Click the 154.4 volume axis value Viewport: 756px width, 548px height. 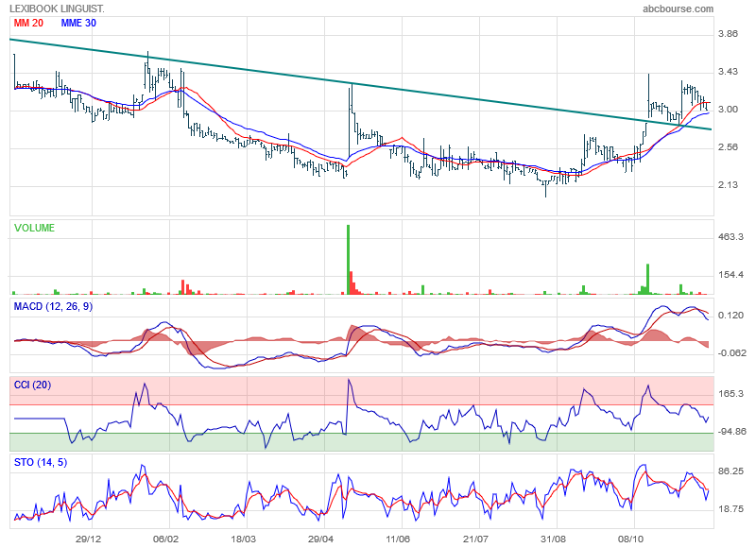click(730, 275)
